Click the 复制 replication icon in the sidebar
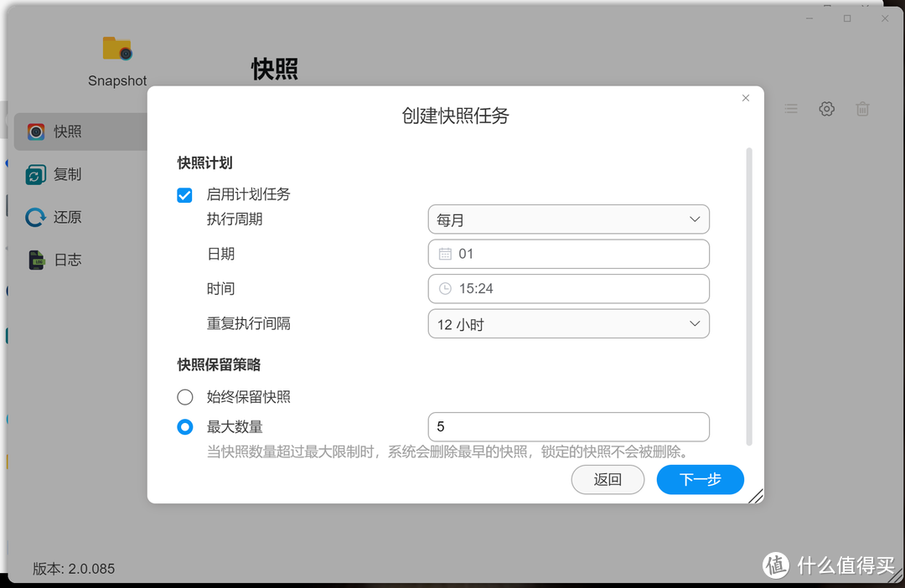Screen dimensions: 905x588 [x=34, y=174]
